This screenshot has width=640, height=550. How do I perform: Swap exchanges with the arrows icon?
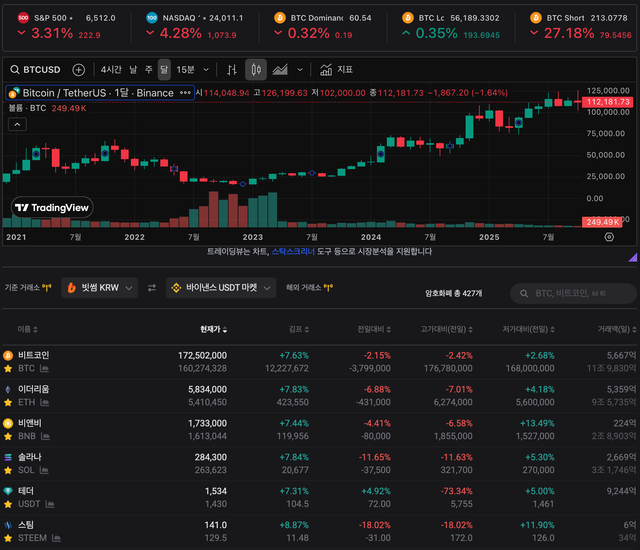tap(152, 288)
